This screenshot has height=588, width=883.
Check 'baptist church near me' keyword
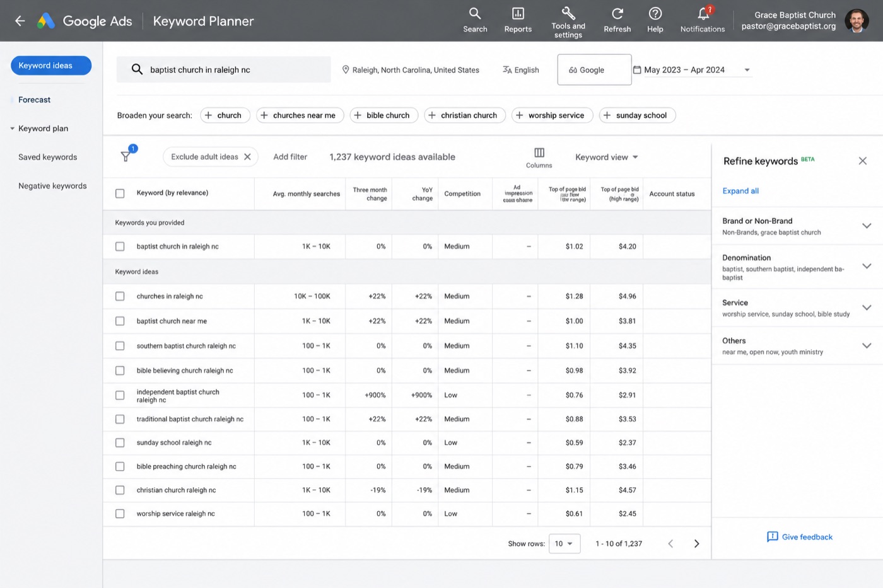point(120,321)
